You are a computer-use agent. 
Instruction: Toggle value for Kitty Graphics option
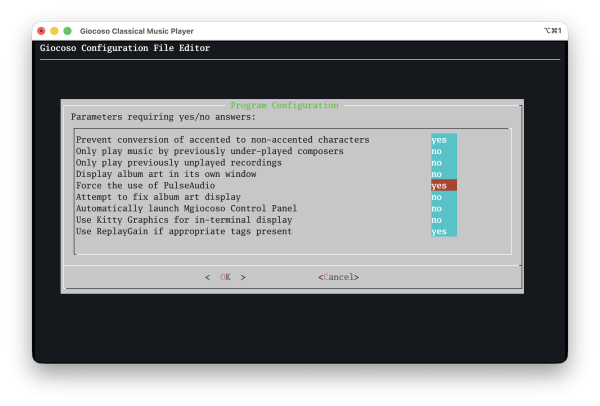tap(443, 220)
